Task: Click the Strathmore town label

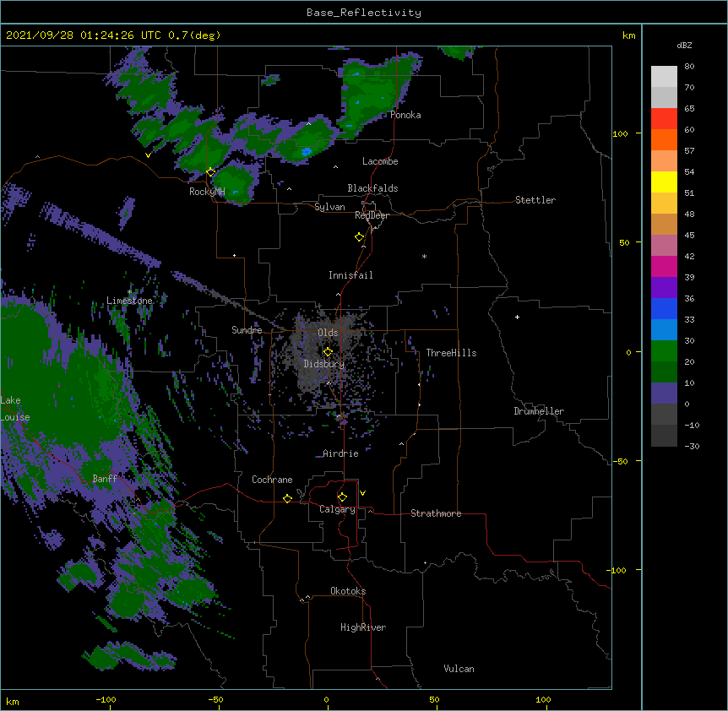Action: pyautogui.click(x=436, y=513)
